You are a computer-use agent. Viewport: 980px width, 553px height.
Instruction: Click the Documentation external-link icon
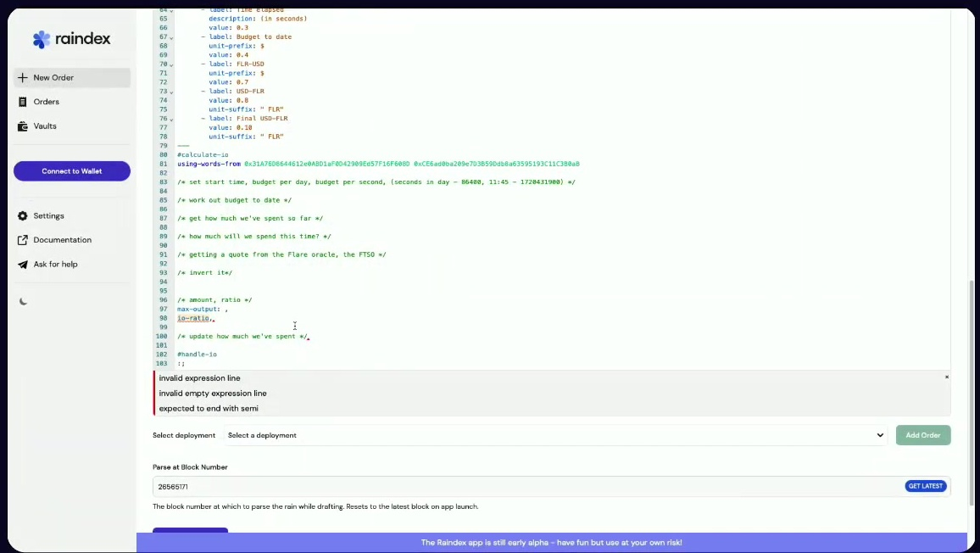pos(23,240)
